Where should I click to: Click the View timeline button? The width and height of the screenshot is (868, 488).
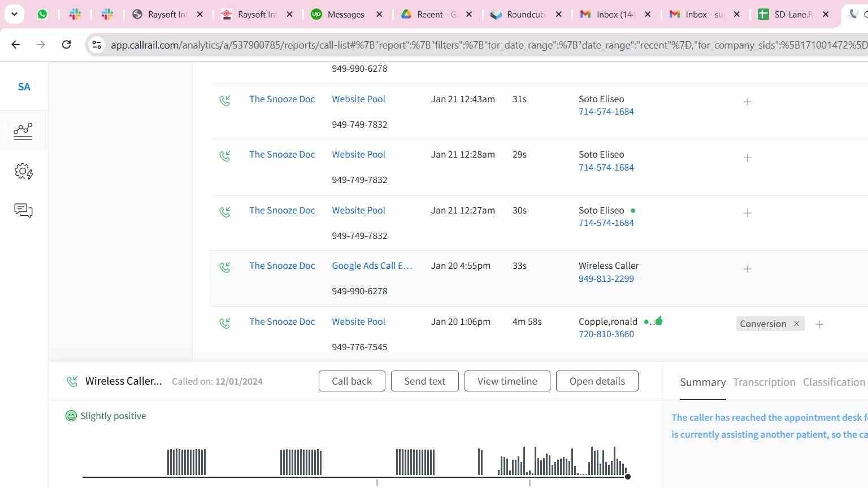coord(507,381)
